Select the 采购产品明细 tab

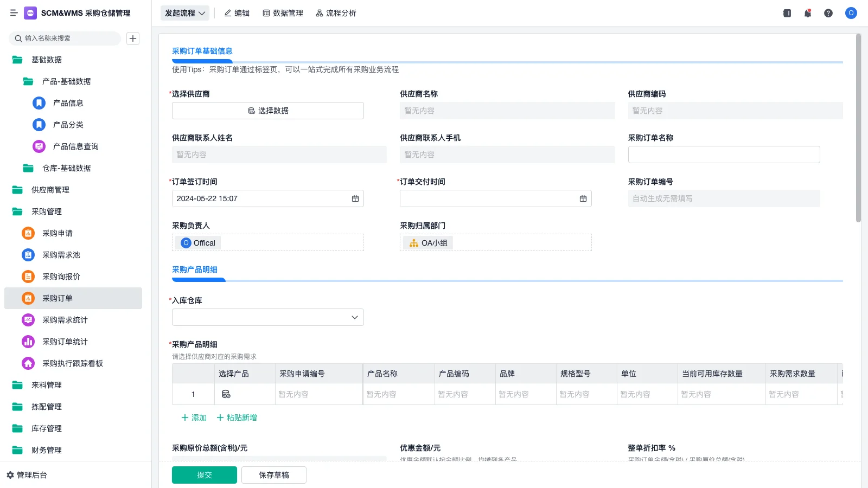[195, 269]
